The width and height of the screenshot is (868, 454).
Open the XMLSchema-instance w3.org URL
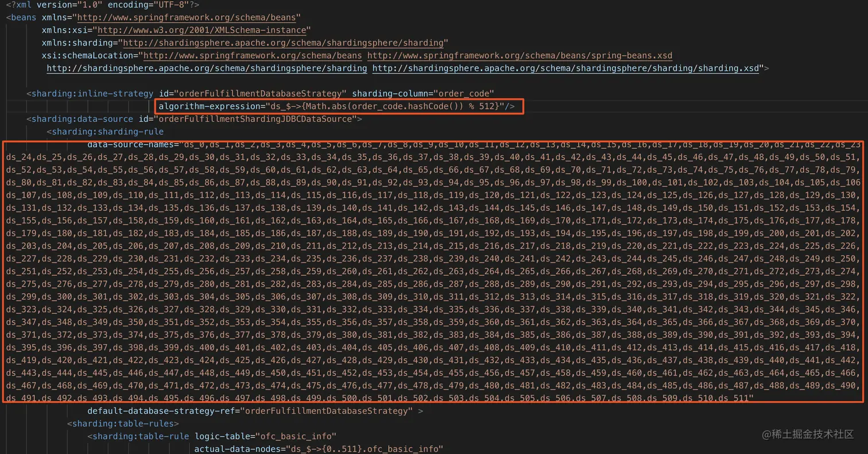click(201, 30)
